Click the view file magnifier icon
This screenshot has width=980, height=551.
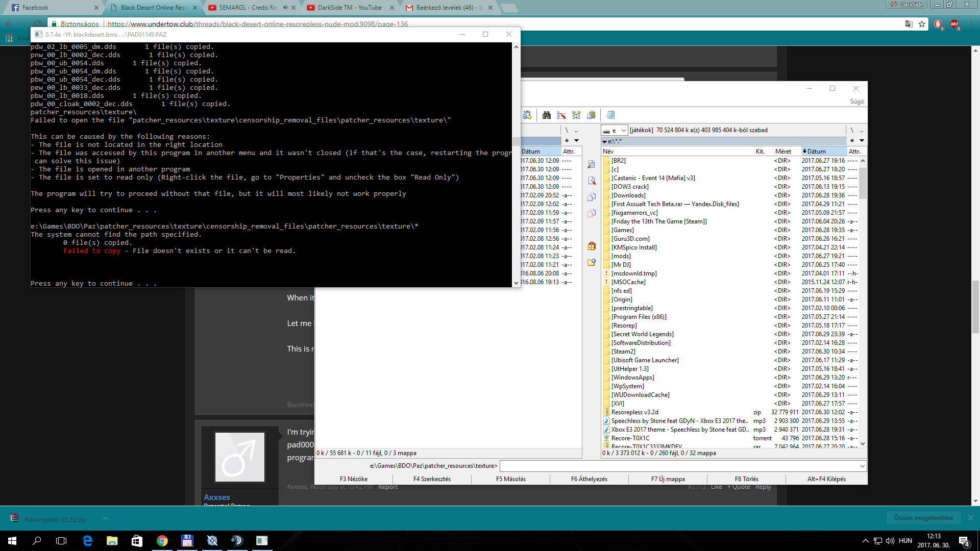(592, 164)
